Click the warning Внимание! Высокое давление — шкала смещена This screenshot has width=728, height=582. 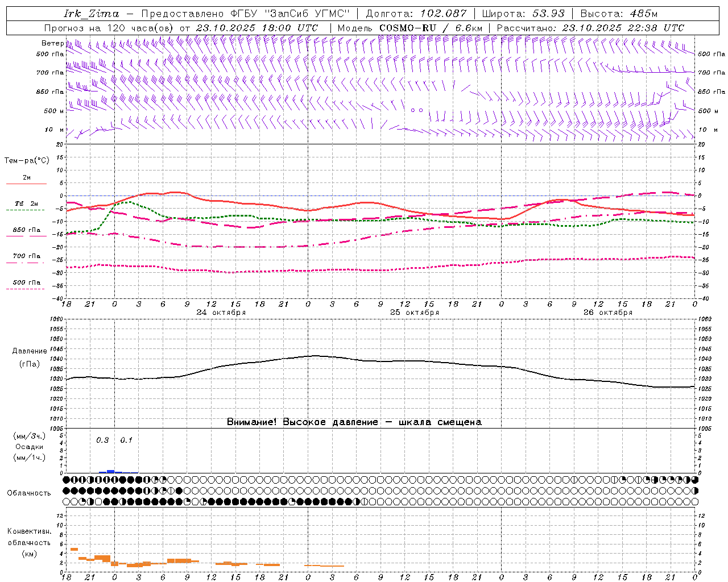(x=354, y=422)
